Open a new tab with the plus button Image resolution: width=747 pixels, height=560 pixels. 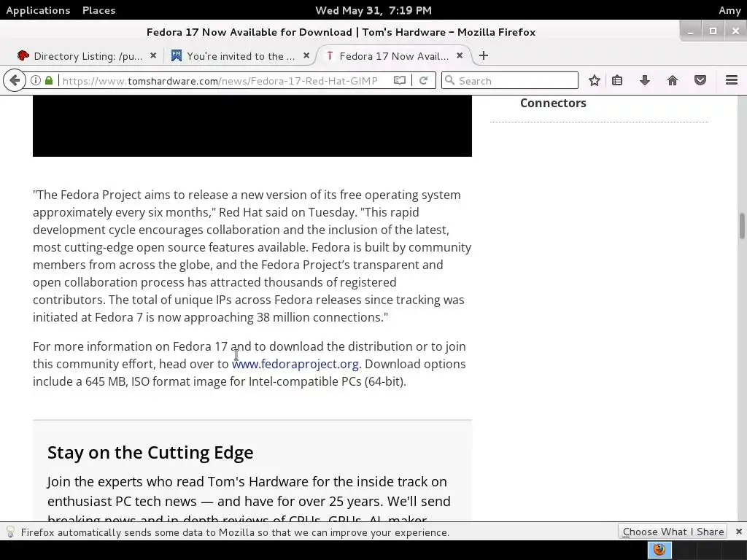coord(484,55)
